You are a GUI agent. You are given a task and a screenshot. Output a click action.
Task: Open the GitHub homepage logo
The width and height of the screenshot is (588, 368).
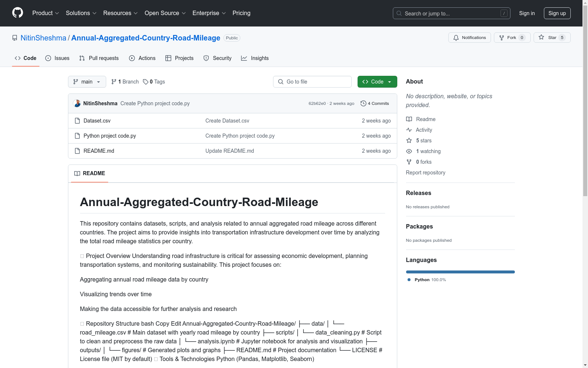[18, 13]
